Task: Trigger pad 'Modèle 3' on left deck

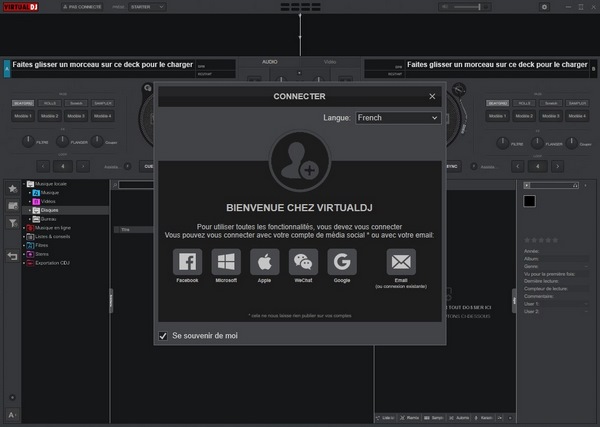Action: [76, 116]
